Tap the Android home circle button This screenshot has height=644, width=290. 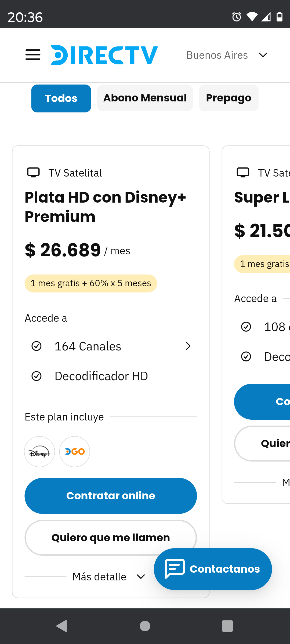coord(145,626)
